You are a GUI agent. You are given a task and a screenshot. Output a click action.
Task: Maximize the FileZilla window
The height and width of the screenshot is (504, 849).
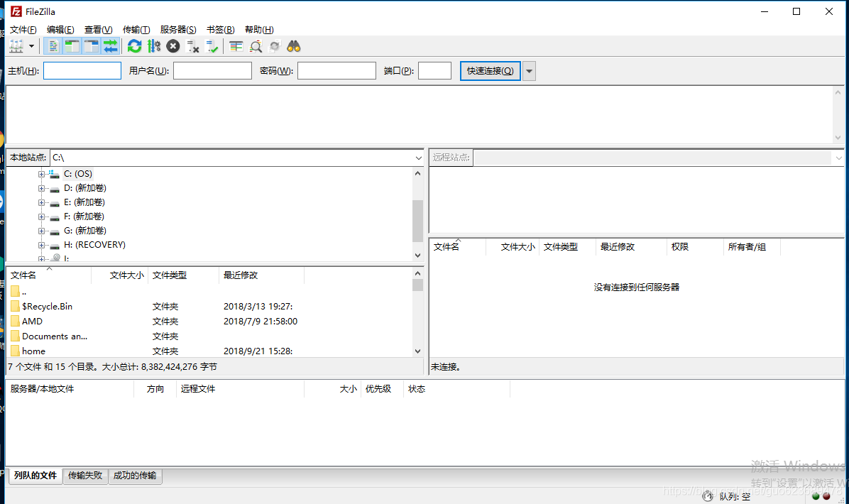796,11
